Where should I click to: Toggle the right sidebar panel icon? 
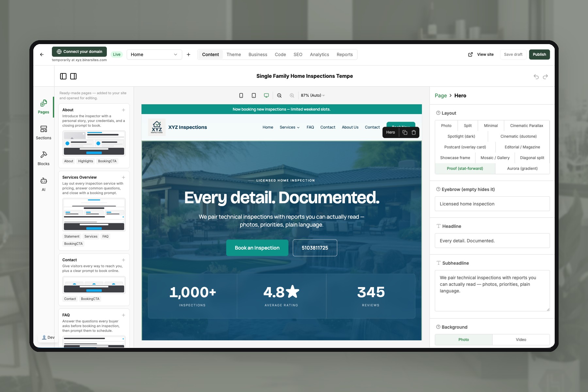coord(73,76)
